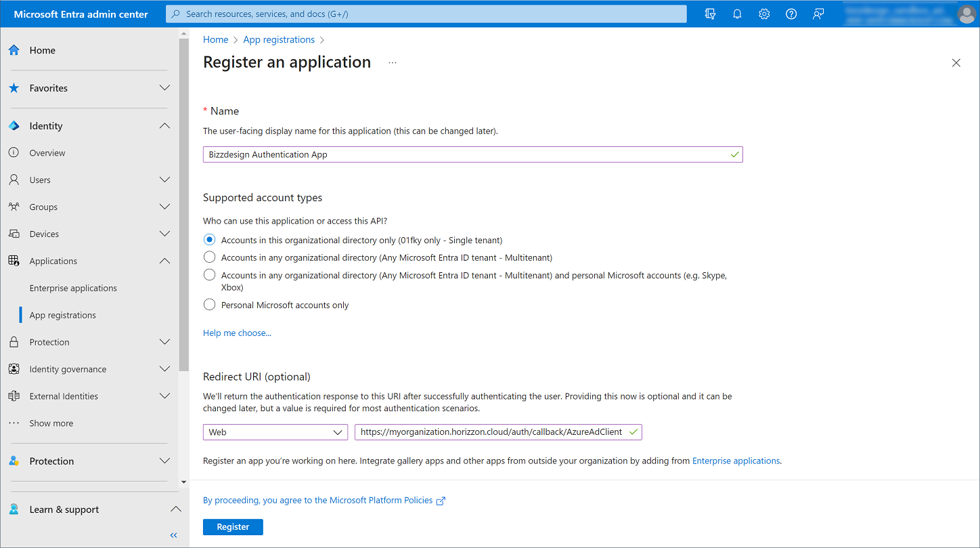This screenshot has width=980, height=548.
Task: Open App registrations in sidebar
Action: 63,316
